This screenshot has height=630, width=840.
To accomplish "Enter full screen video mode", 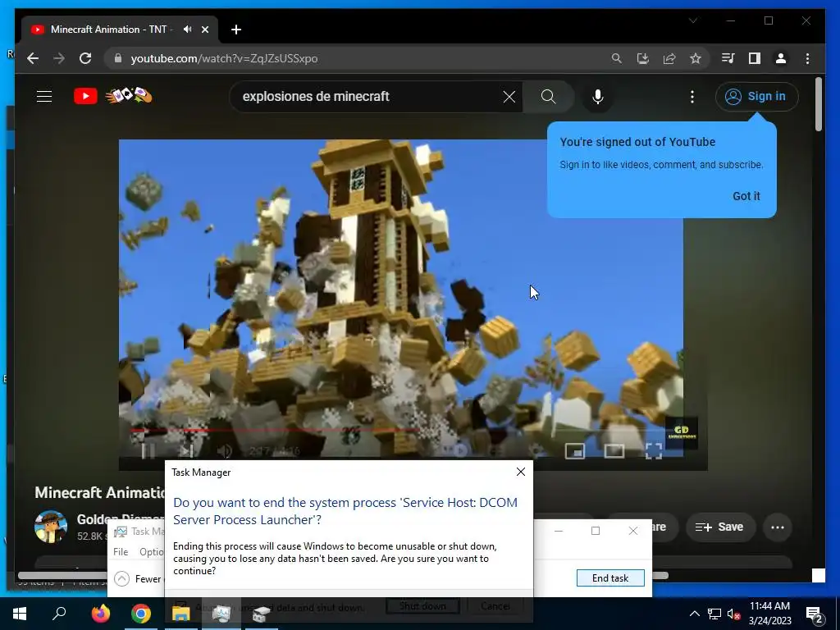I will pyautogui.click(x=654, y=451).
